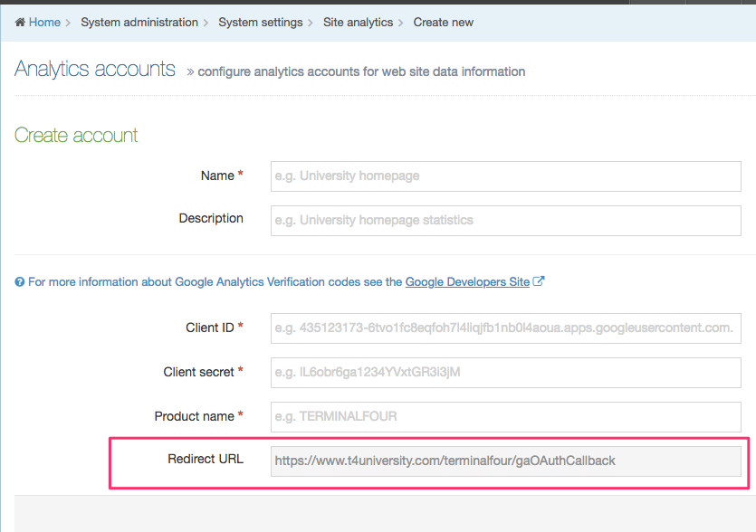Focus the Product name text box

tap(505, 417)
